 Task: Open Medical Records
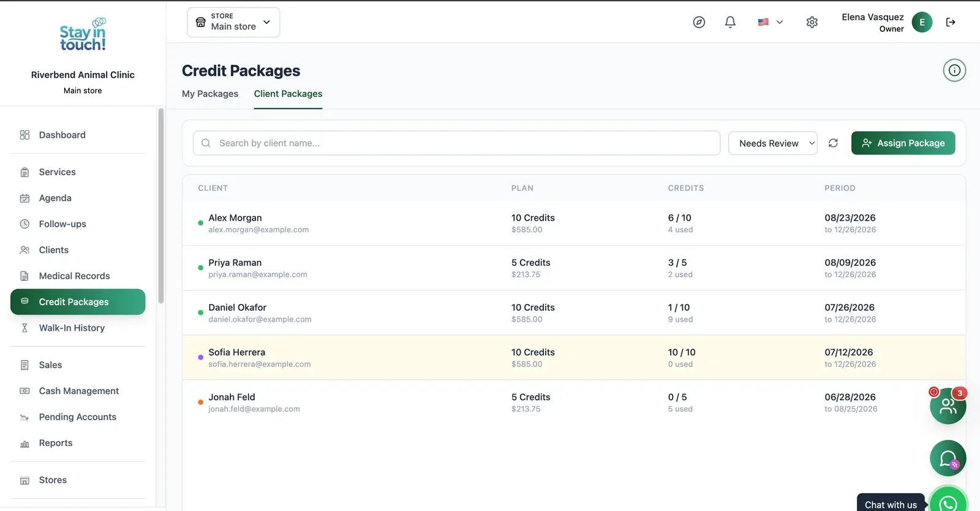tap(78, 276)
